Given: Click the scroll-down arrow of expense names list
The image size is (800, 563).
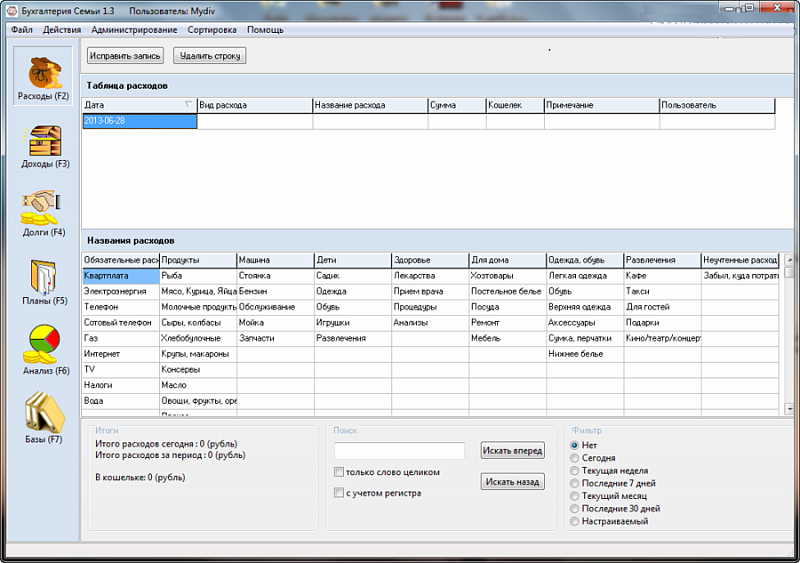Looking at the screenshot, I should tap(789, 409).
